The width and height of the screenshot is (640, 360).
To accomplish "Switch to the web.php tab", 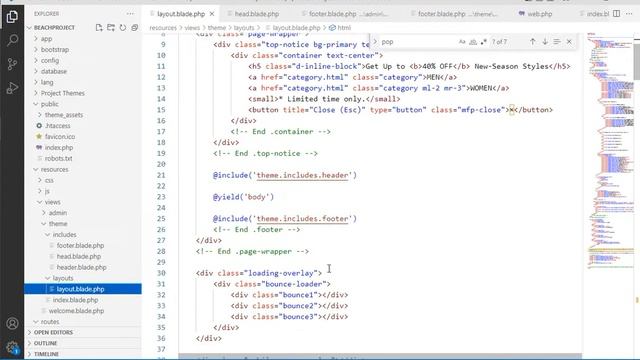I will (x=540, y=14).
